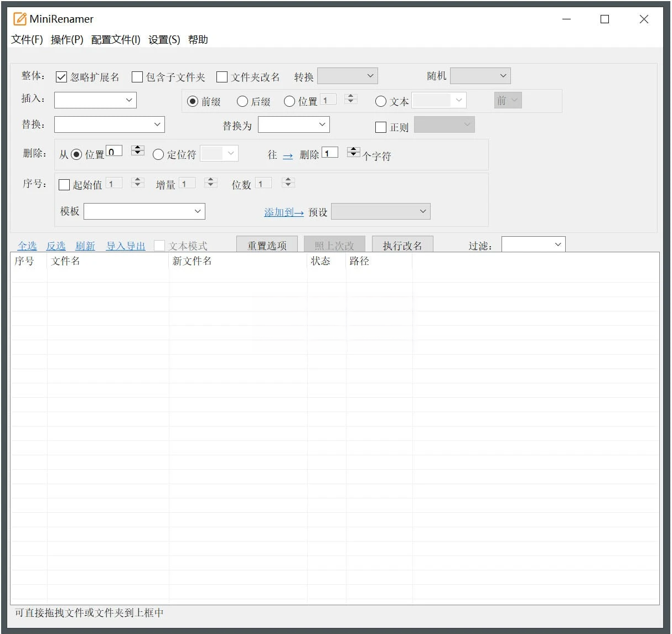
Task: Open the 文件(F) menu
Action: tap(27, 40)
